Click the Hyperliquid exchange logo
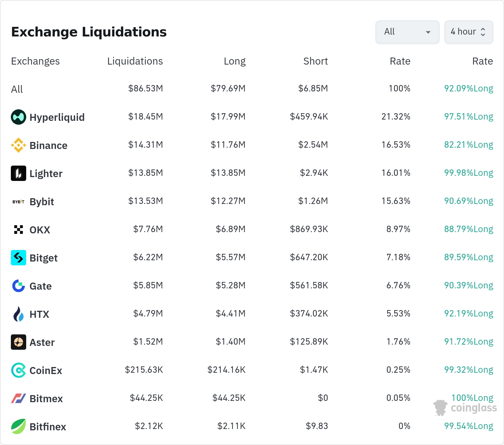Image resolution: width=504 pixels, height=445 pixels. (19, 117)
